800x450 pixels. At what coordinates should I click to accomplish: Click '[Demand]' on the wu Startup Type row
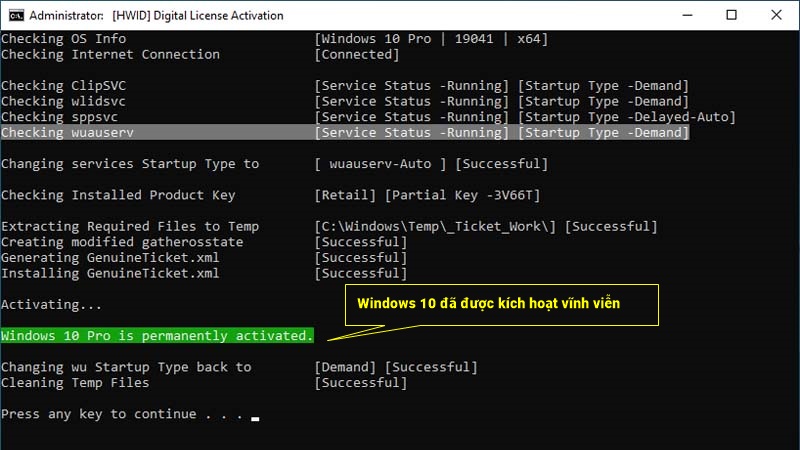(345, 367)
